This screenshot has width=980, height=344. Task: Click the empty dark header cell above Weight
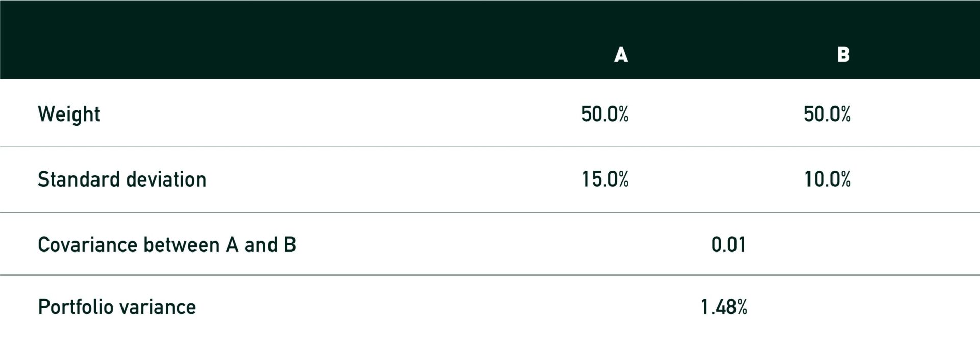(x=255, y=40)
